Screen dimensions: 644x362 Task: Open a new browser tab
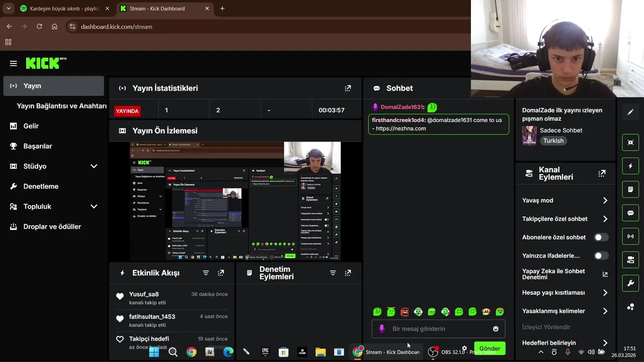tap(222, 9)
